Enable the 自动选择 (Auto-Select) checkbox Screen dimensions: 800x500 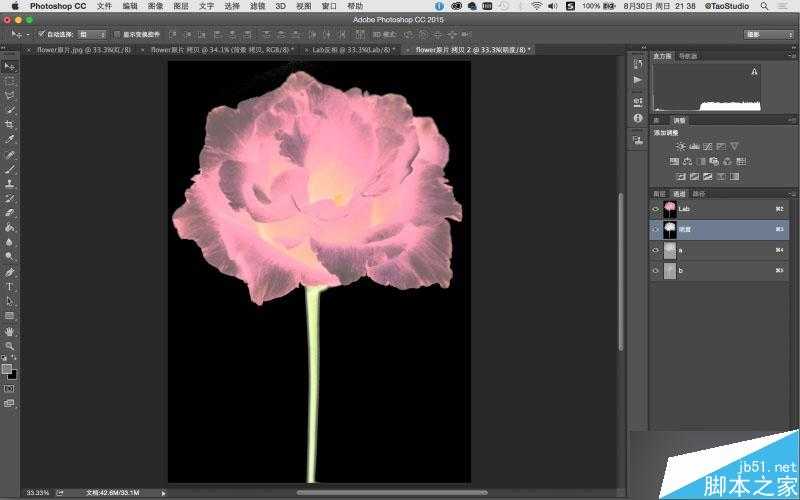point(41,34)
